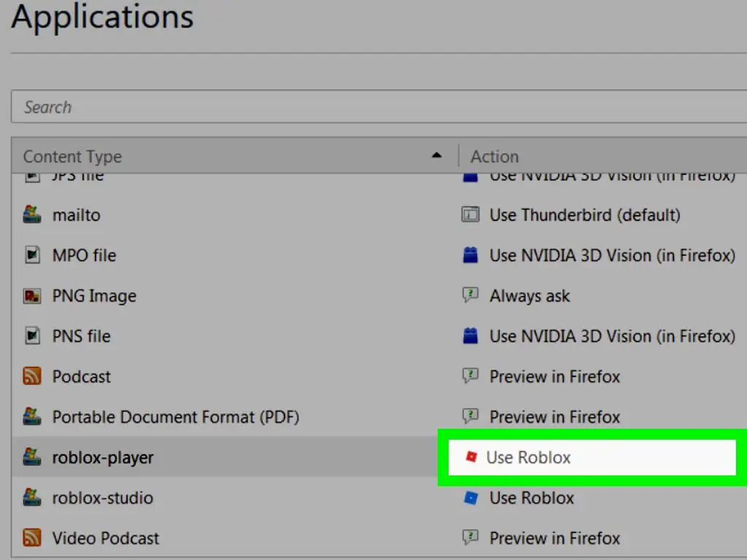Click the preview icon in the Video Podcast row

(x=471, y=537)
